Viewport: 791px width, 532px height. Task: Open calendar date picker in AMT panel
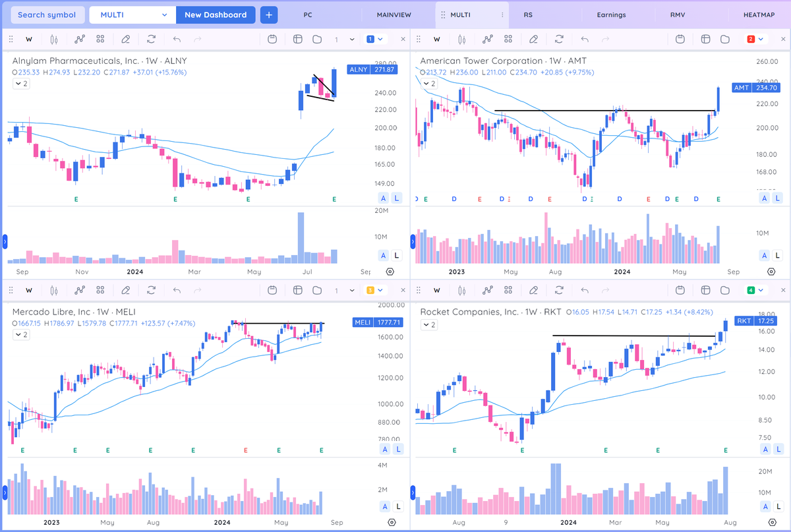click(x=680, y=40)
